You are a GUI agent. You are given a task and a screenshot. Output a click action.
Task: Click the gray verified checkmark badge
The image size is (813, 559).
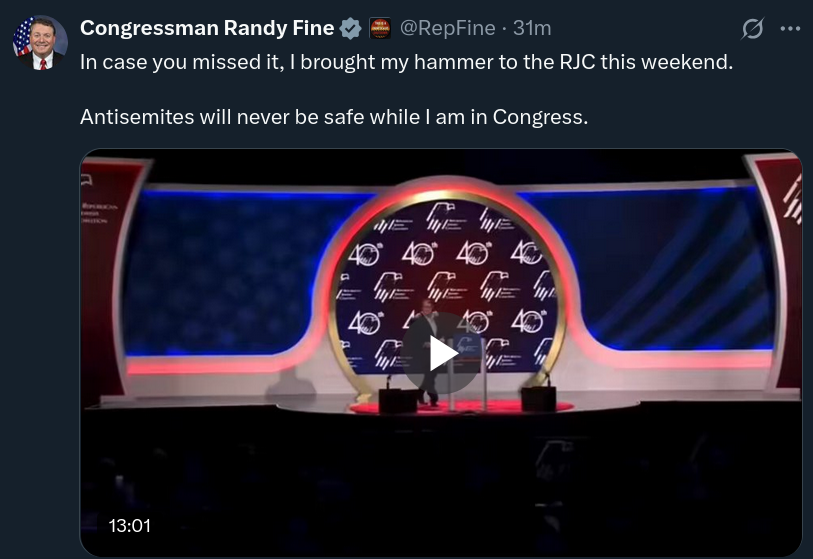point(350,28)
